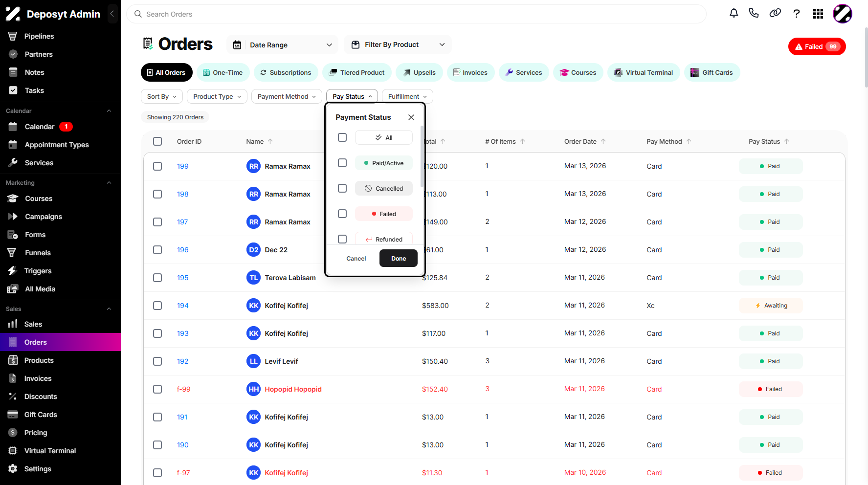Image resolution: width=868 pixels, height=485 pixels.
Task: Click Done in Payment Status popup
Action: tap(399, 258)
